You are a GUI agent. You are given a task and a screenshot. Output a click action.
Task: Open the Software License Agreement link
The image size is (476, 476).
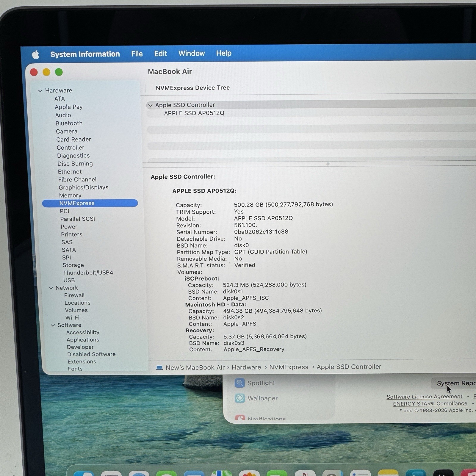[x=424, y=397]
